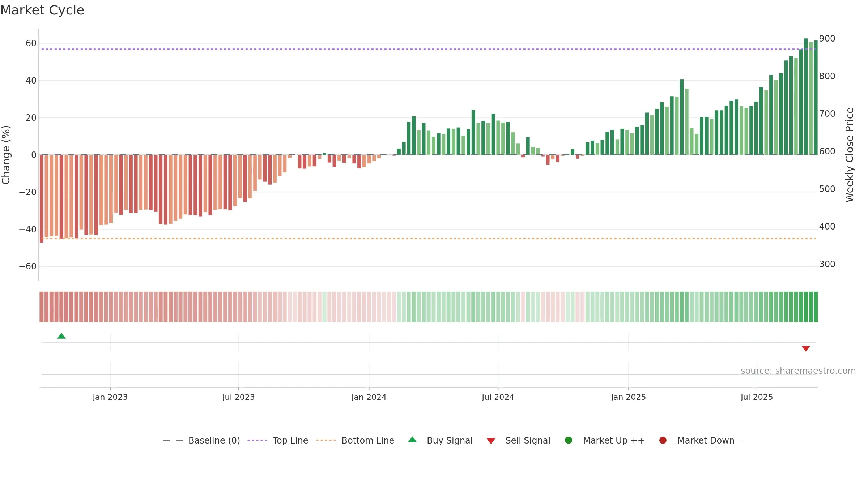Click the Weekly Close Price axis title
The image size is (868, 488).
(850, 155)
